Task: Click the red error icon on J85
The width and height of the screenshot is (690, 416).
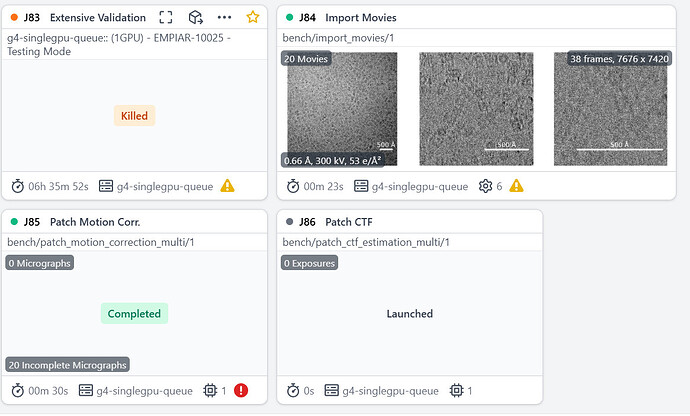Action: point(243,390)
